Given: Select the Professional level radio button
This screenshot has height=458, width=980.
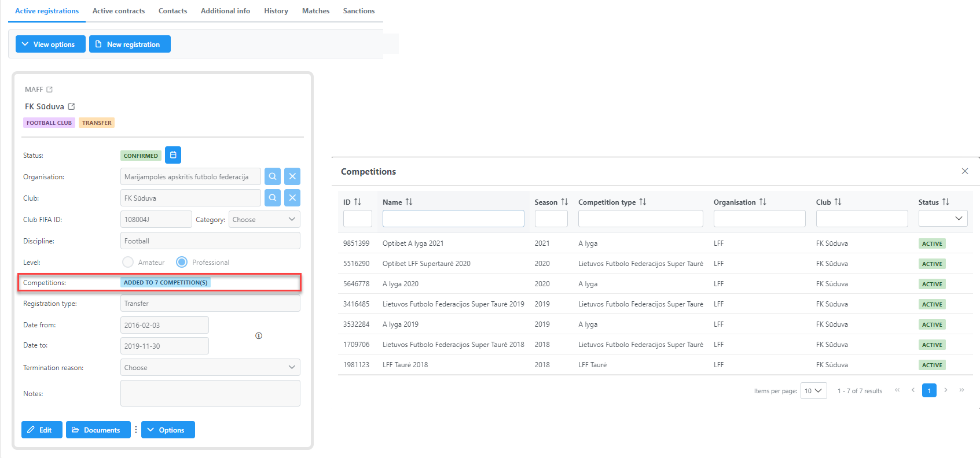Looking at the screenshot, I should (182, 262).
